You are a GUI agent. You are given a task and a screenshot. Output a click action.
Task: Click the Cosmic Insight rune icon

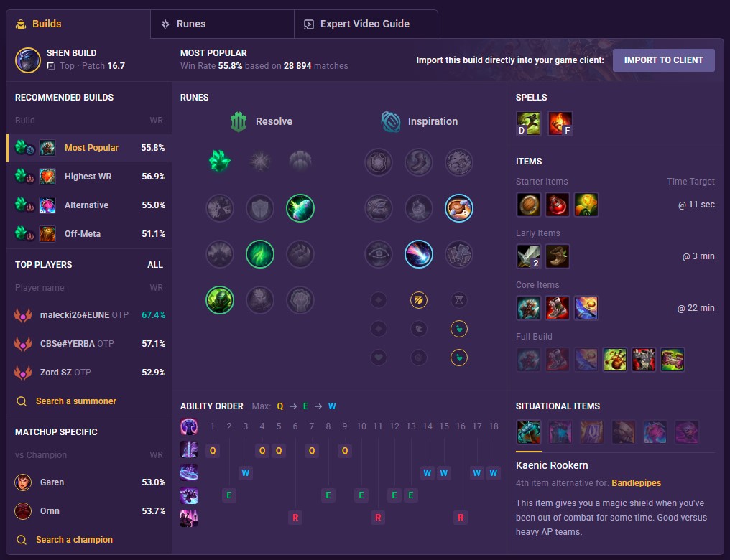419,254
